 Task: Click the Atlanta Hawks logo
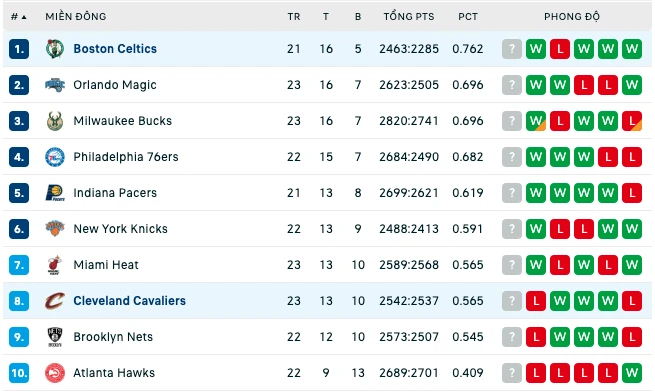55,373
